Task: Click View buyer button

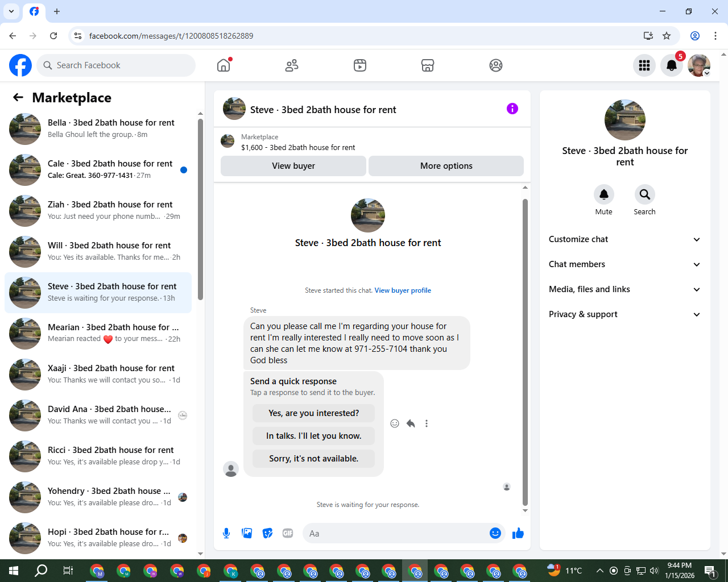Action: [293, 166]
